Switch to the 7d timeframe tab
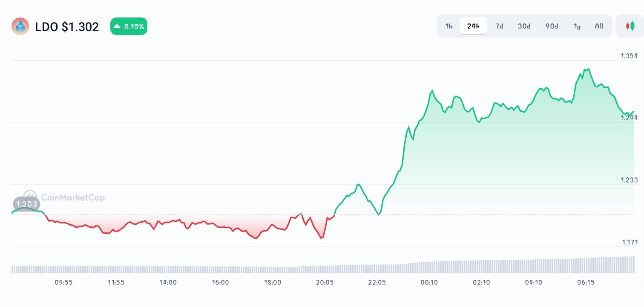 (x=499, y=26)
